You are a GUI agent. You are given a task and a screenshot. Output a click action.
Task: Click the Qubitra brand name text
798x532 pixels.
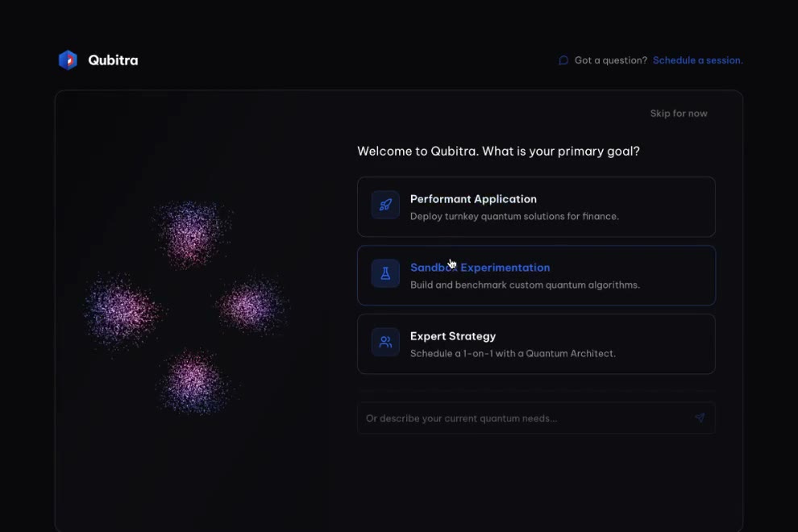(113, 60)
